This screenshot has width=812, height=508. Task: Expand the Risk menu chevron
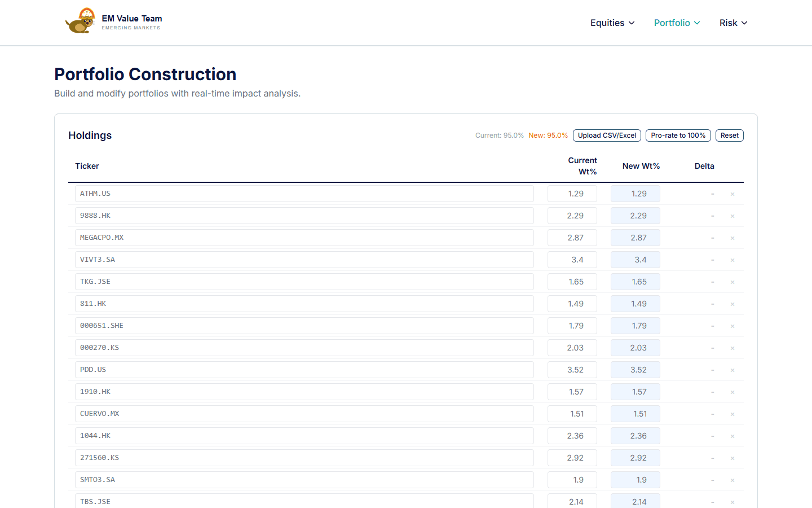click(745, 23)
